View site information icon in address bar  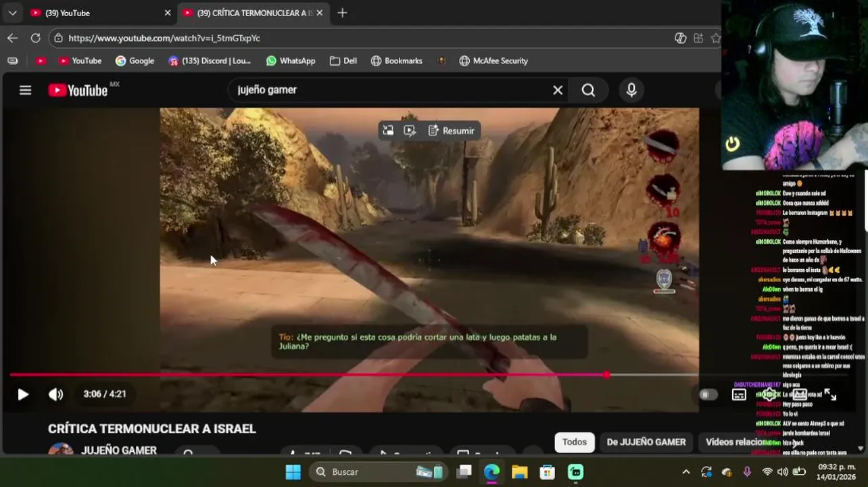click(59, 38)
